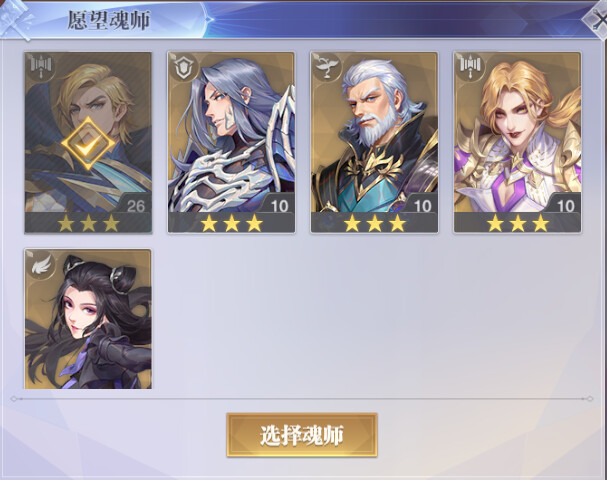This screenshot has width=607, height=480.
Task: Click the three-star rating under bearded elder
Action: click(375, 223)
